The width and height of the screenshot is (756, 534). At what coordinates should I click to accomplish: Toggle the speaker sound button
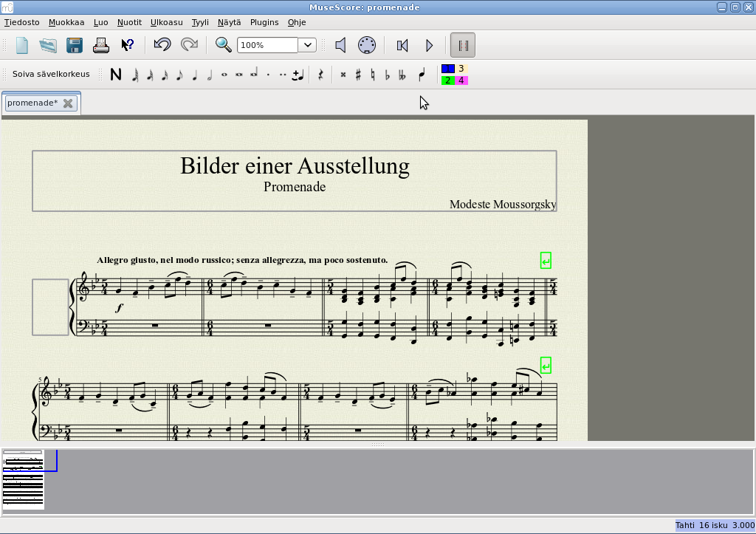pyautogui.click(x=340, y=45)
